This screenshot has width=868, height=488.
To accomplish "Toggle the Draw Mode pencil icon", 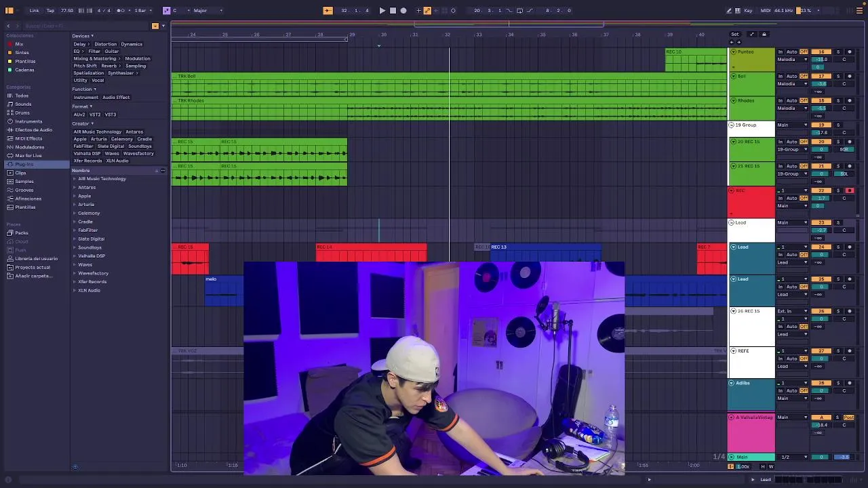I will point(729,10).
